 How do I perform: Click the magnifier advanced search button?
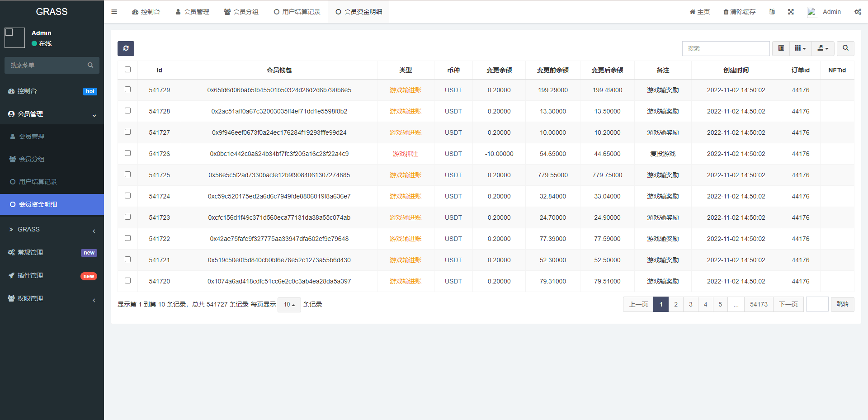[x=845, y=48]
